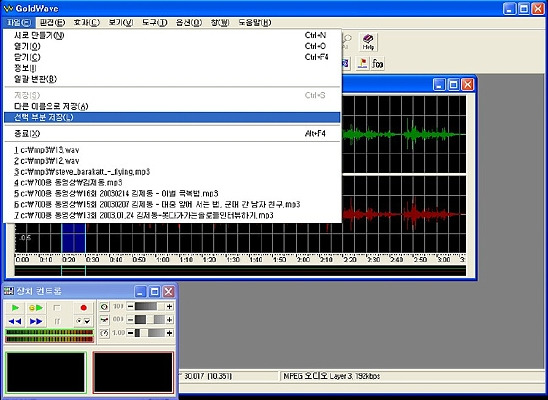Click the blue Rewind button
Image resolution: width=548 pixels, height=400 pixels.
[15, 321]
